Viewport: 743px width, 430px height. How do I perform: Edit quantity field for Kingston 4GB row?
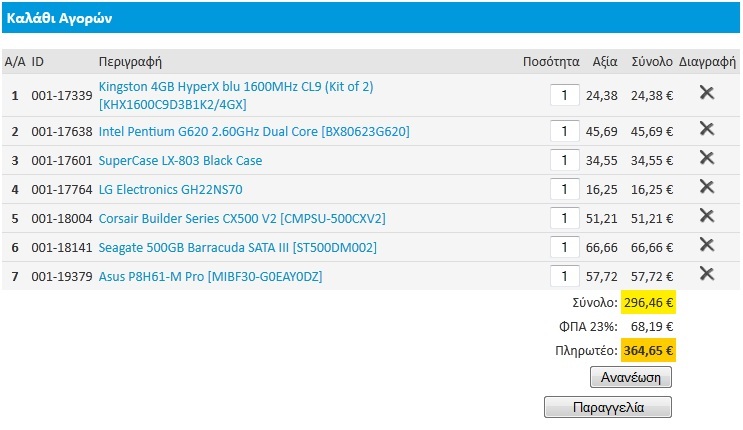(x=564, y=95)
